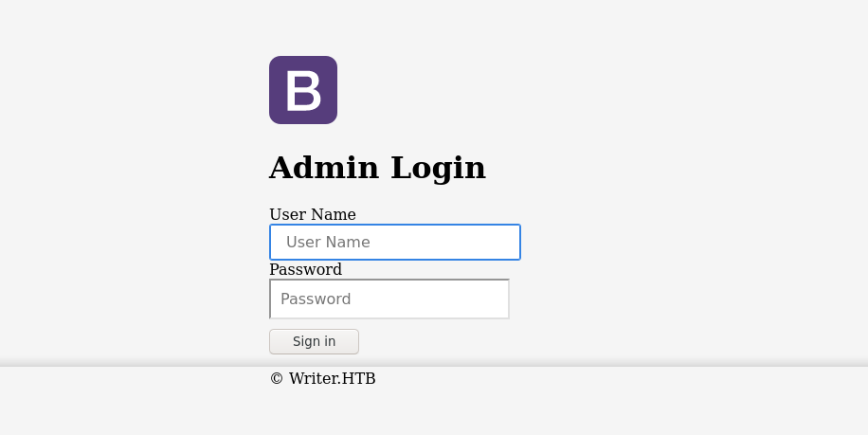Click the purple Bootstrap logo icon
Viewport: 868px width, 435px height.
click(x=303, y=90)
